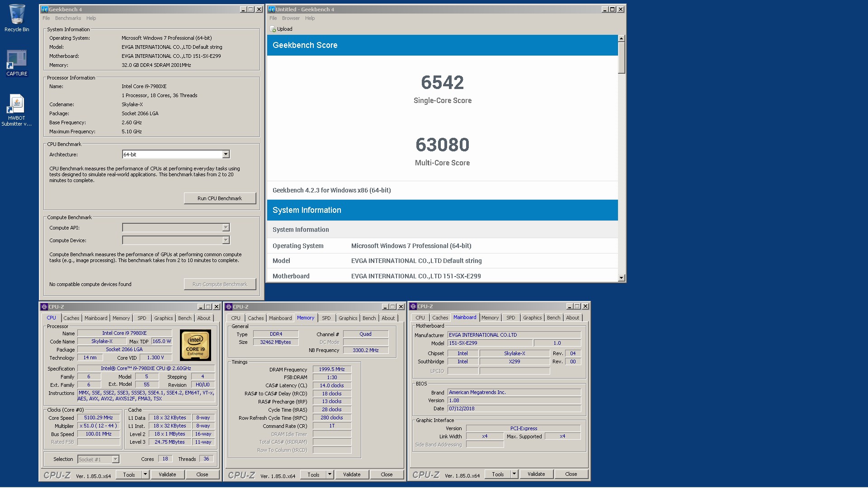Expand Tools arrow in CPU tab CPU-Z window
The height and width of the screenshot is (488, 868).
145,474
